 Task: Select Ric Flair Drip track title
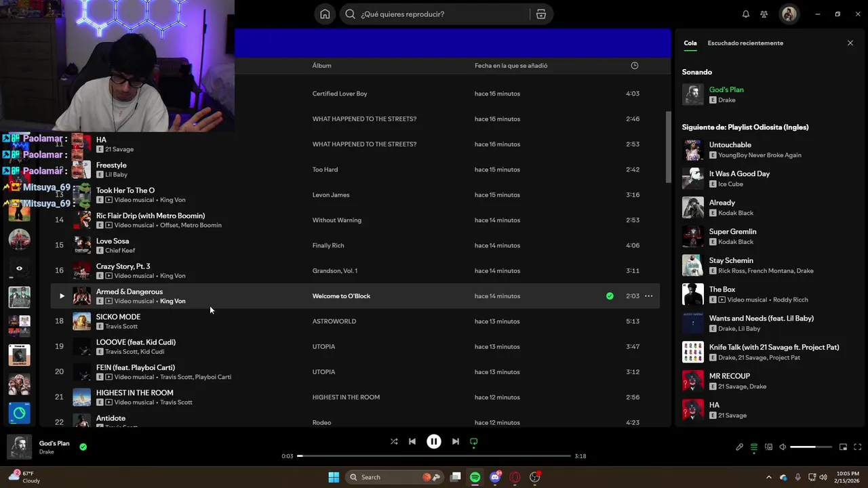point(150,216)
